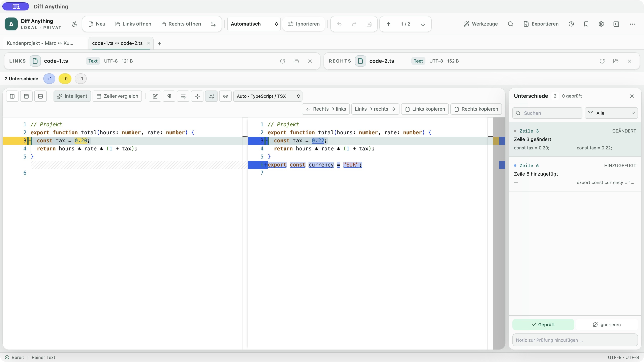Toggle show whitespace pilcrow icon

click(169, 96)
